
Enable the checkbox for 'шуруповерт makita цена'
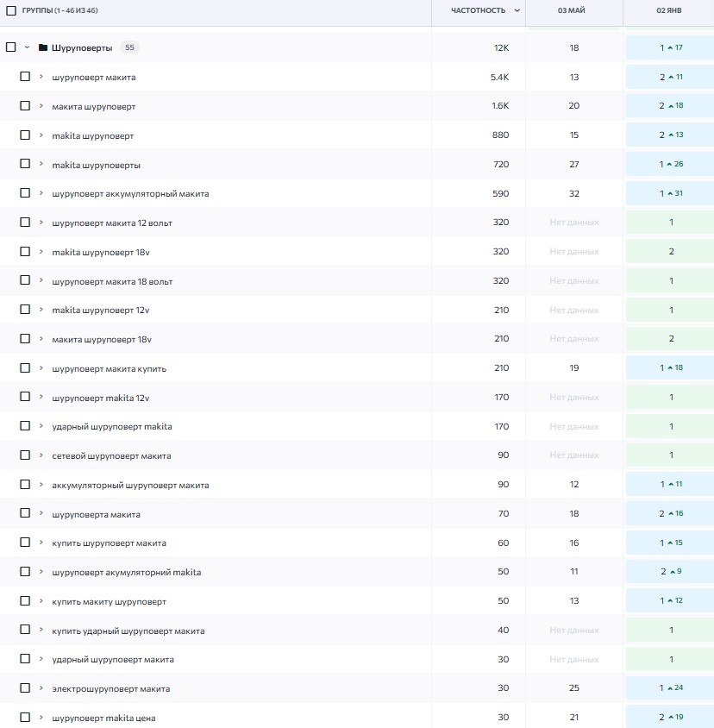[25, 718]
